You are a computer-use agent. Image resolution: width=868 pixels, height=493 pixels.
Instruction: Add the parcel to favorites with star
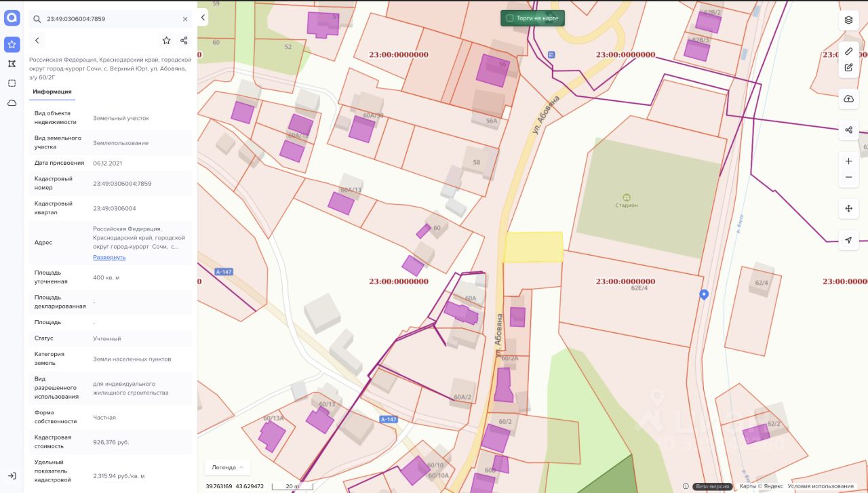click(x=166, y=41)
